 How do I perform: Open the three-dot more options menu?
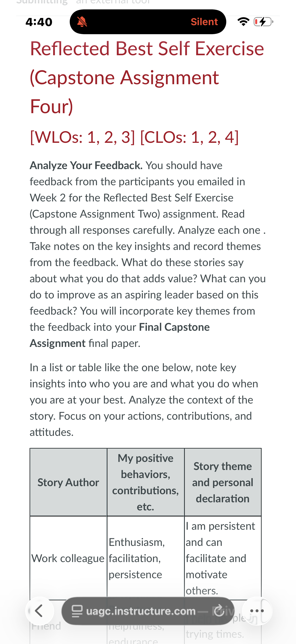pos(257,611)
